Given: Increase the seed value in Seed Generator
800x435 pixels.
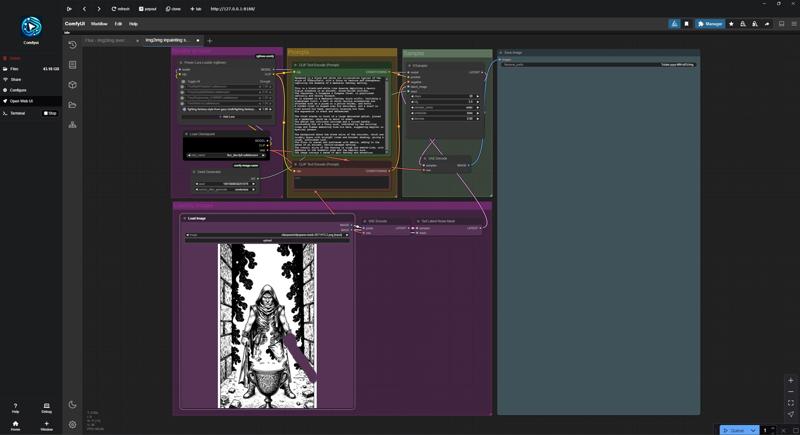Looking at the screenshot, I should [x=253, y=184].
